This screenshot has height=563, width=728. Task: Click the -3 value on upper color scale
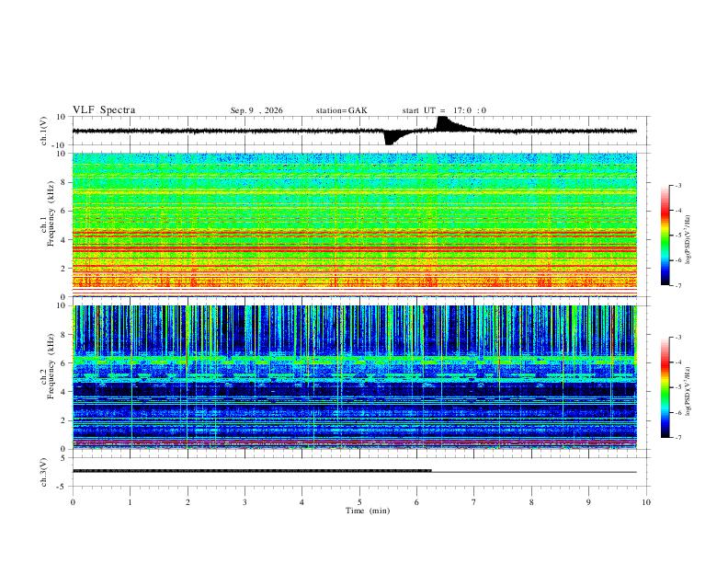(677, 185)
